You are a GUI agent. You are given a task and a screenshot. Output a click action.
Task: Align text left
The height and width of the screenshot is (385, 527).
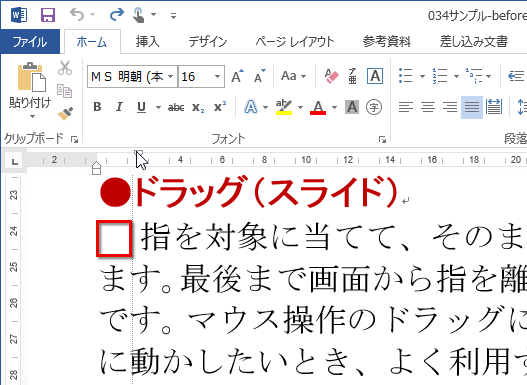tap(406, 107)
